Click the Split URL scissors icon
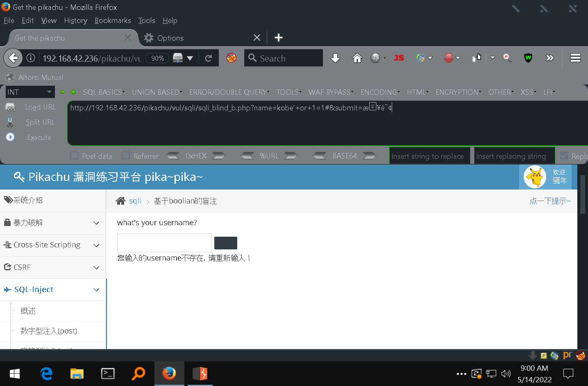This screenshot has height=386, width=588. click(10, 122)
